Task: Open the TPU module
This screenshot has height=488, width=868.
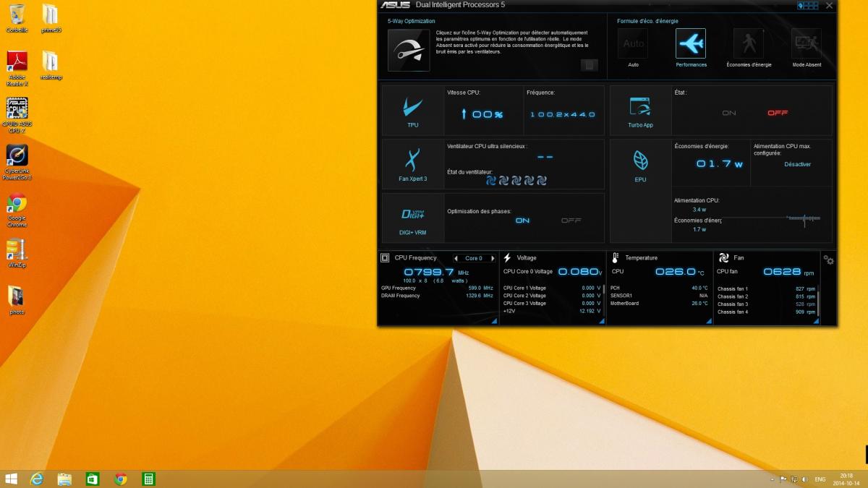Action: [413, 111]
